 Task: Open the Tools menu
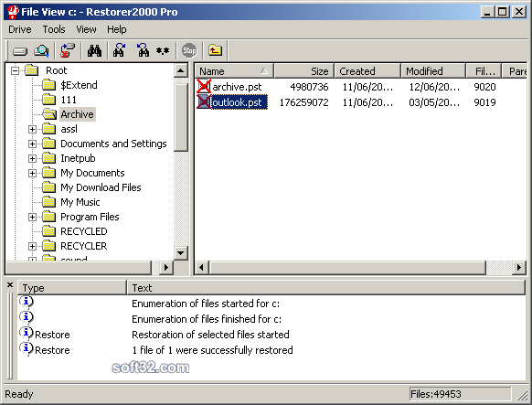pos(54,29)
